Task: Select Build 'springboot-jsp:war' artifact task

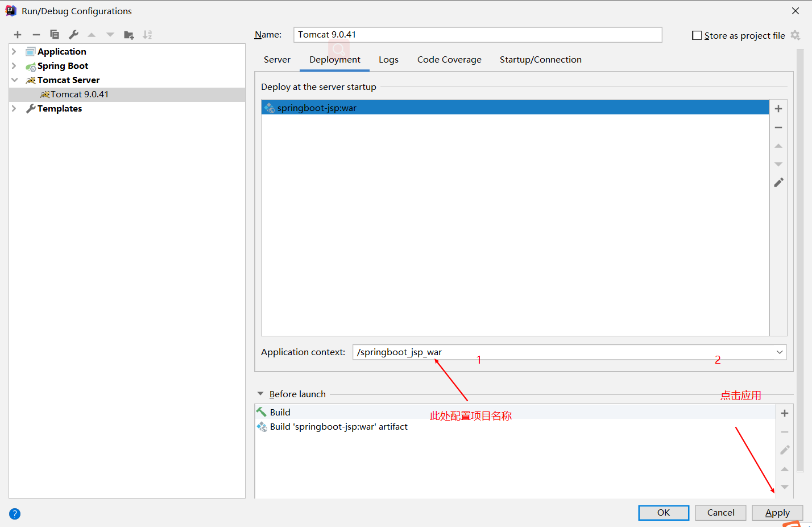Action: [515, 426]
